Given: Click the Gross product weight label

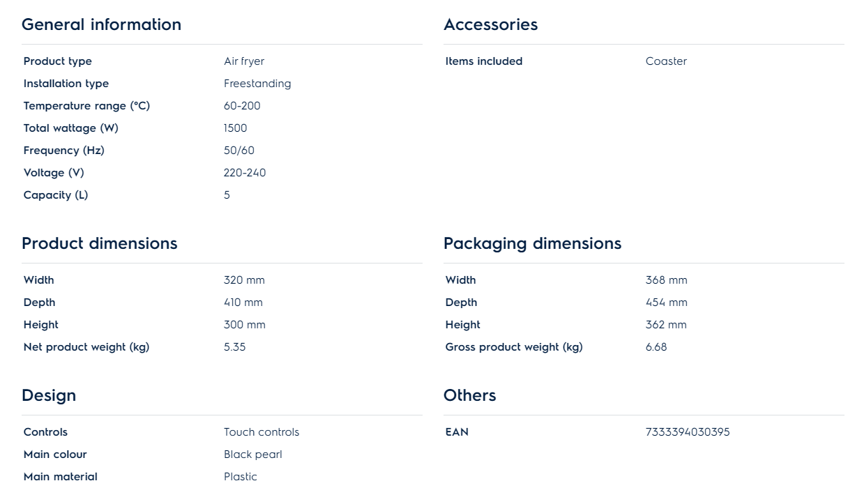Looking at the screenshot, I should (514, 347).
